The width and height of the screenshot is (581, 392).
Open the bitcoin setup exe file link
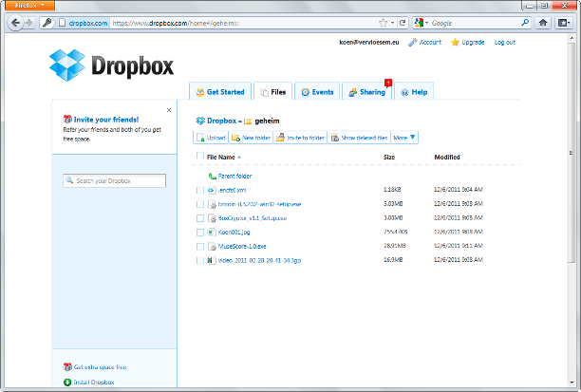click(259, 204)
